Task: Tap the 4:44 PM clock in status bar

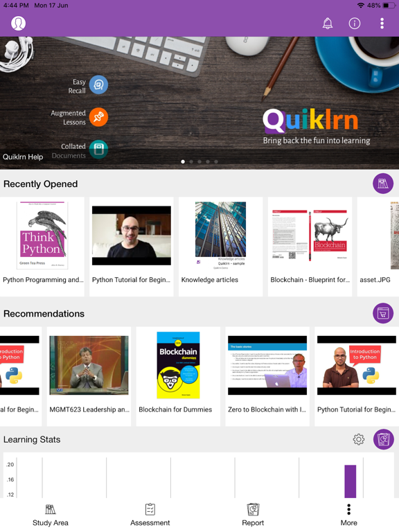Action: pyautogui.click(x=17, y=6)
